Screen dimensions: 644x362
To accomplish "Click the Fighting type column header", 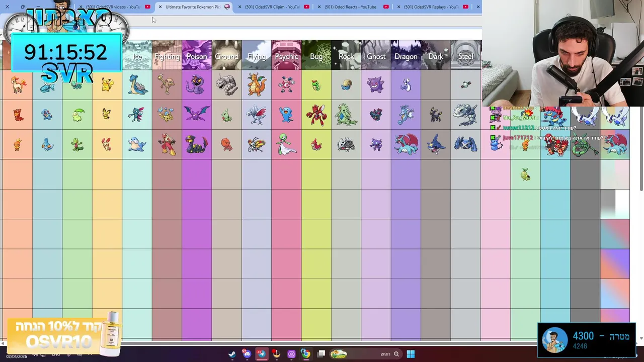I will point(167,55).
